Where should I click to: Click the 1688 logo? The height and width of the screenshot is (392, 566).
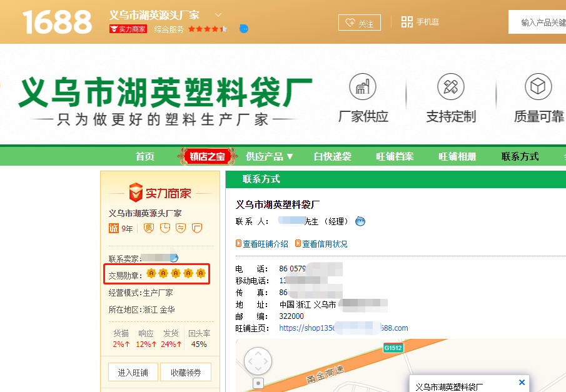tap(57, 22)
